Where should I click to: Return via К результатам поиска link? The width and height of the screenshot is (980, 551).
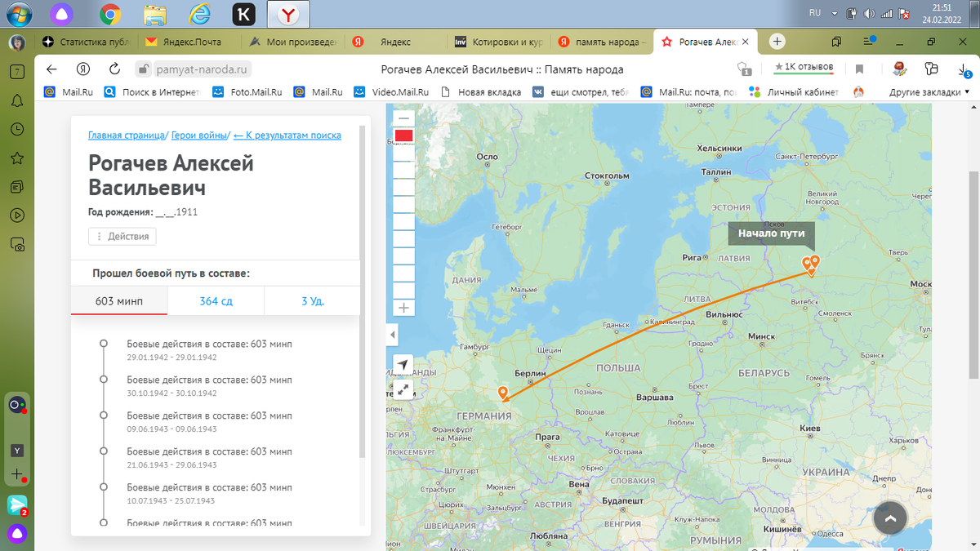coord(287,136)
